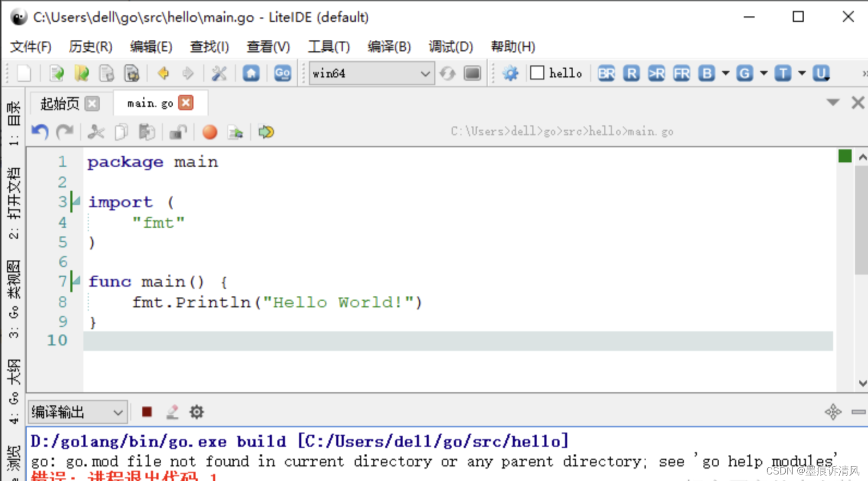
Task: Click the green arrow navigation icon
Action: pos(266,132)
